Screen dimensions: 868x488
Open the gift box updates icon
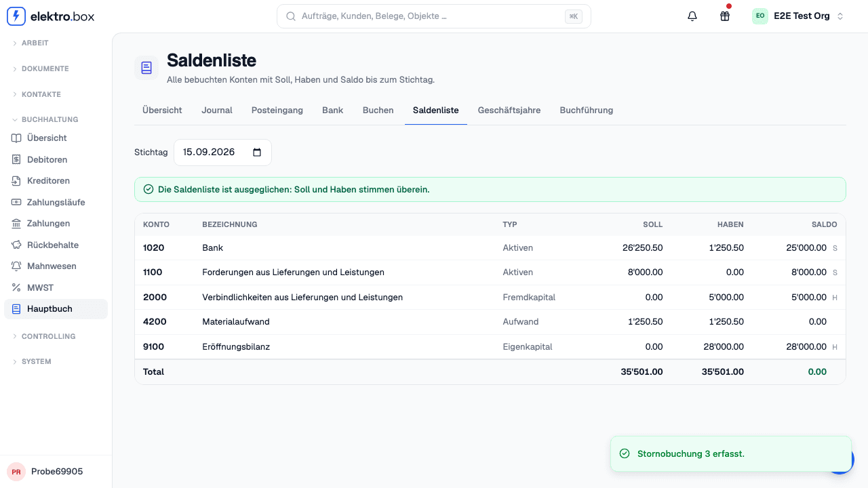[x=725, y=16]
